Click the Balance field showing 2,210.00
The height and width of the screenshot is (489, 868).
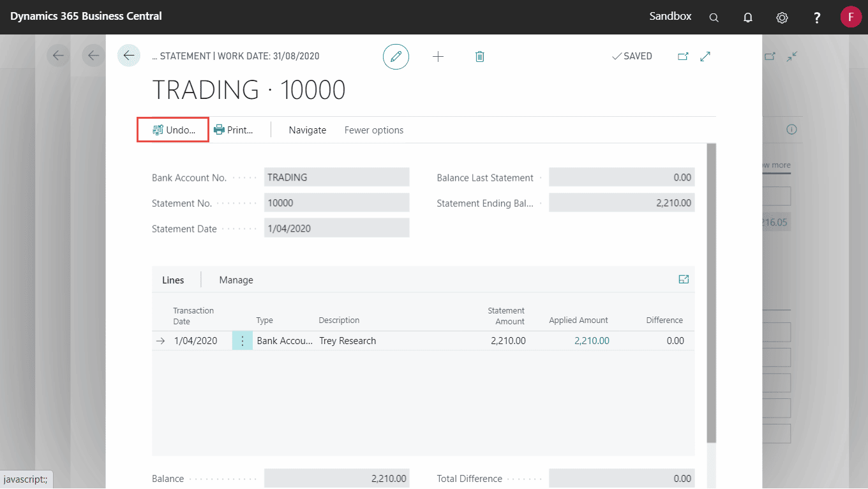[x=336, y=478]
